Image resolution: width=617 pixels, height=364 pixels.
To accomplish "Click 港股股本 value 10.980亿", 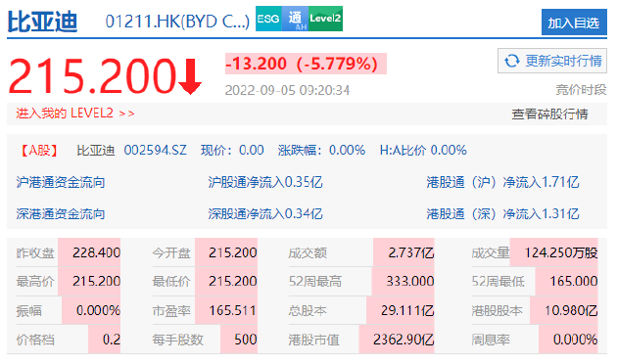I will (571, 310).
